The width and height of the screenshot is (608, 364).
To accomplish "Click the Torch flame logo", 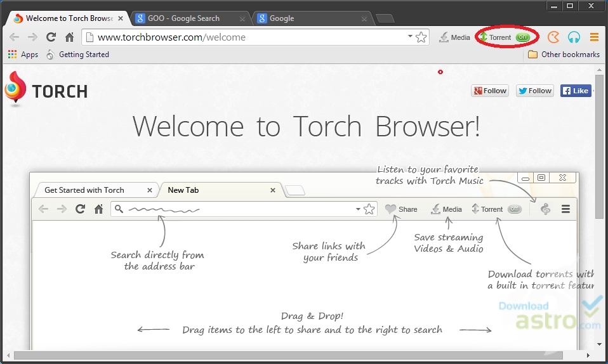I will click(15, 88).
